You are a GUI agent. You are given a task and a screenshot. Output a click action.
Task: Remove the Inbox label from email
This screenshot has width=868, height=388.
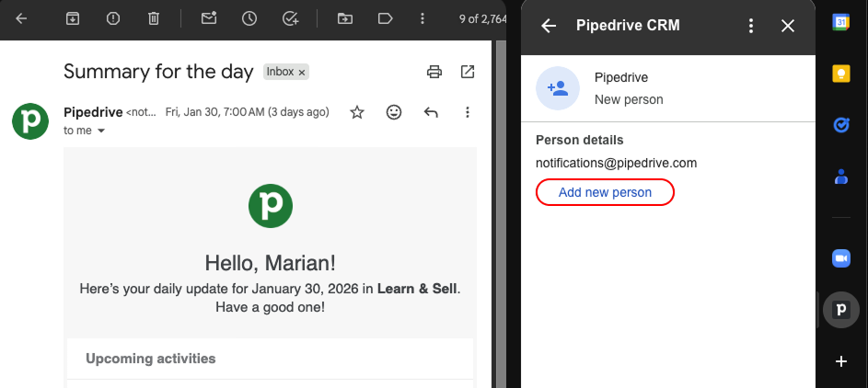point(302,72)
